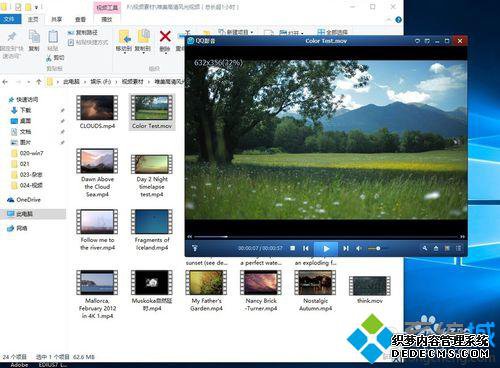
Task: Click the mini-mode icon in QQ Player title bar
Action: coord(427,41)
